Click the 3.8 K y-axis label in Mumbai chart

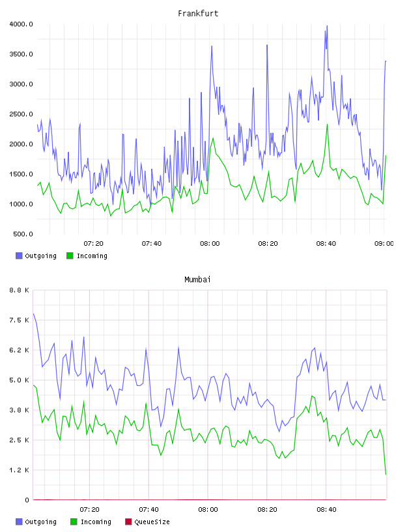tap(20, 410)
